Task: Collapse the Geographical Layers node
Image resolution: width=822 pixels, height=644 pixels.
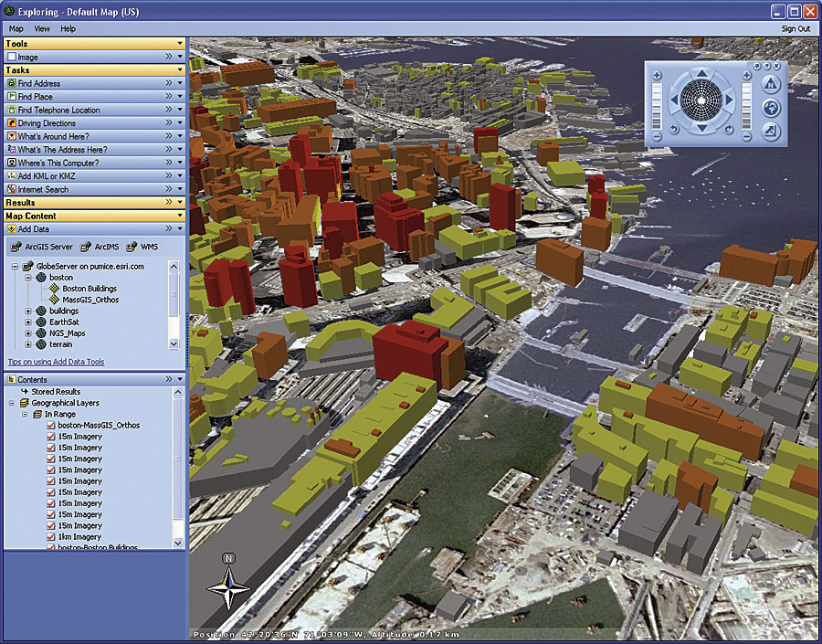Action: point(12,403)
